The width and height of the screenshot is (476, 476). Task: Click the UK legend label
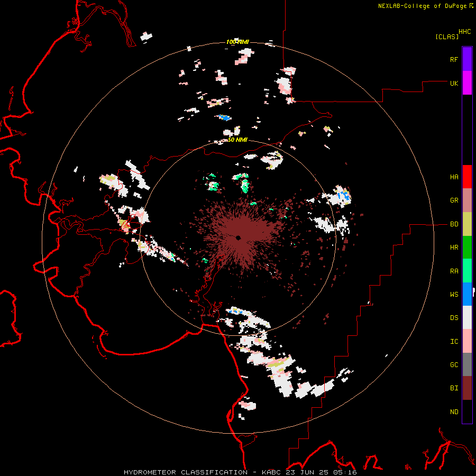(x=454, y=83)
